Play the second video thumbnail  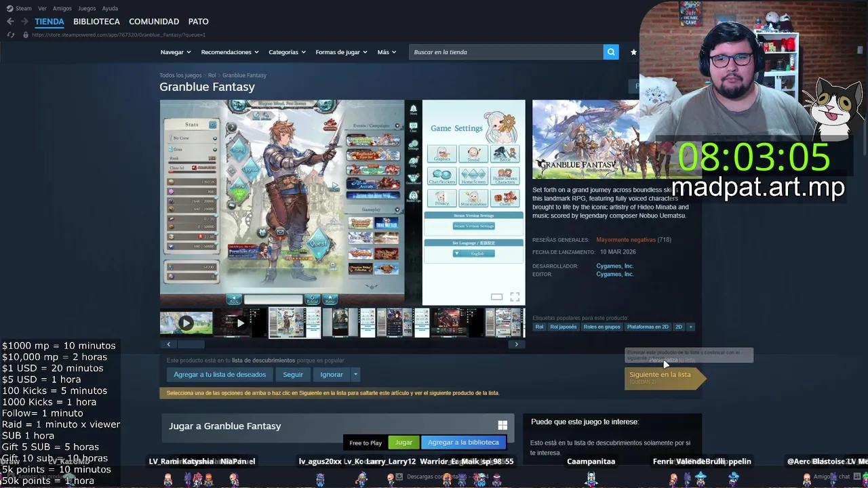coord(240,323)
